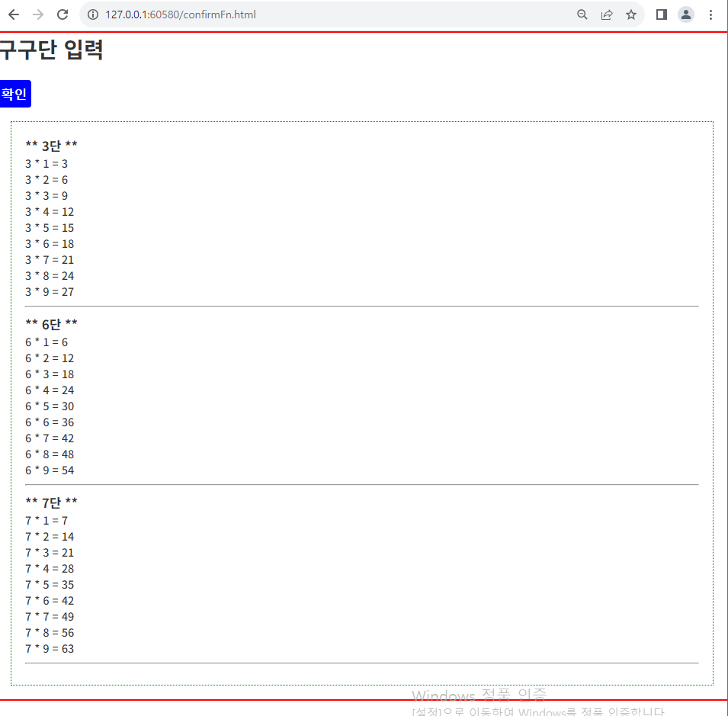Viewport: 728px width, 716px height.
Task: Click the line 6 * 1 = 6
Action: (47, 342)
